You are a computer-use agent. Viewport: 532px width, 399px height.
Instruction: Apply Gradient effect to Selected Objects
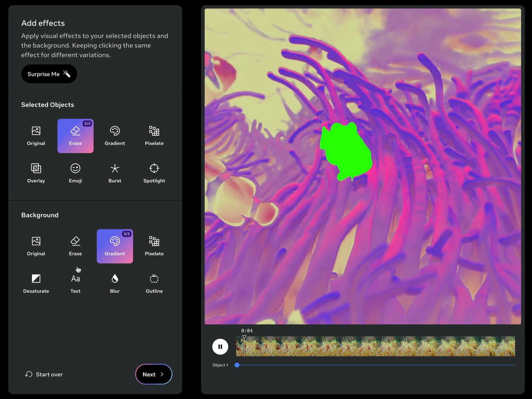coord(115,136)
